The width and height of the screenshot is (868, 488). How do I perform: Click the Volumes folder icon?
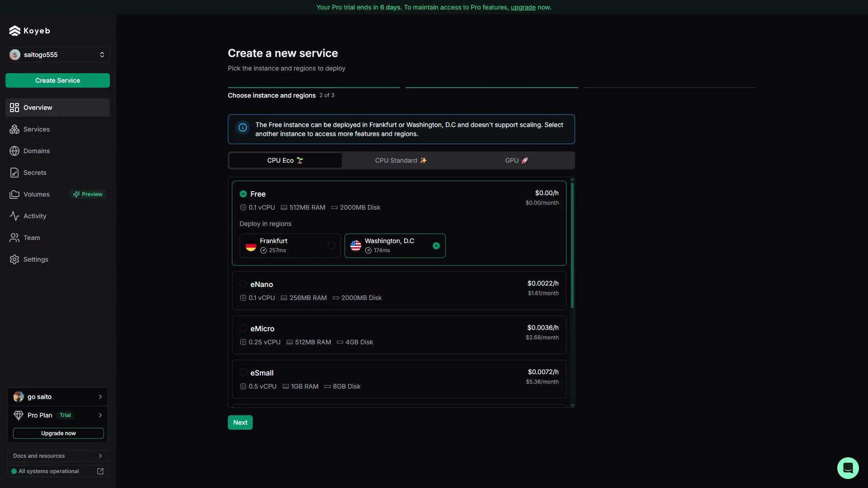pos(14,194)
